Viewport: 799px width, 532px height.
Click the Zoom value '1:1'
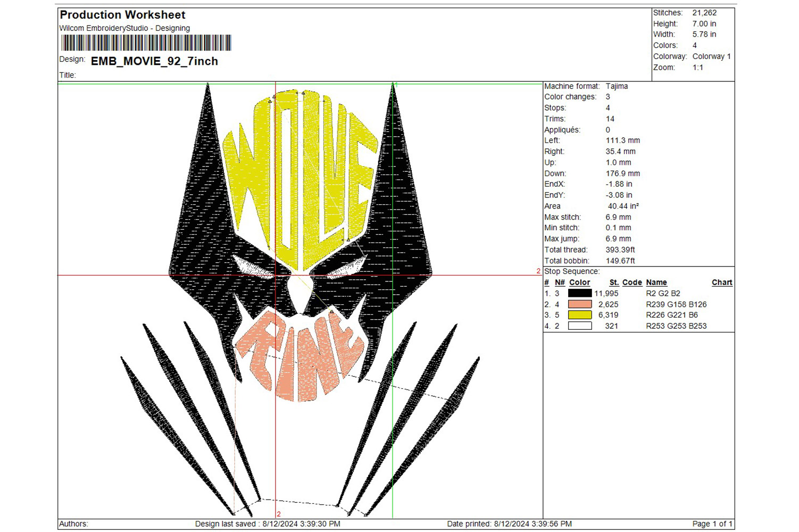[697, 68]
